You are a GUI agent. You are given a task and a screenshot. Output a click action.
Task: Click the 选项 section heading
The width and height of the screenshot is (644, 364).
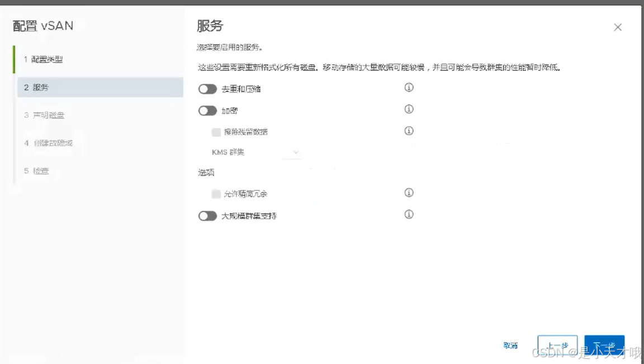pos(206,173)
